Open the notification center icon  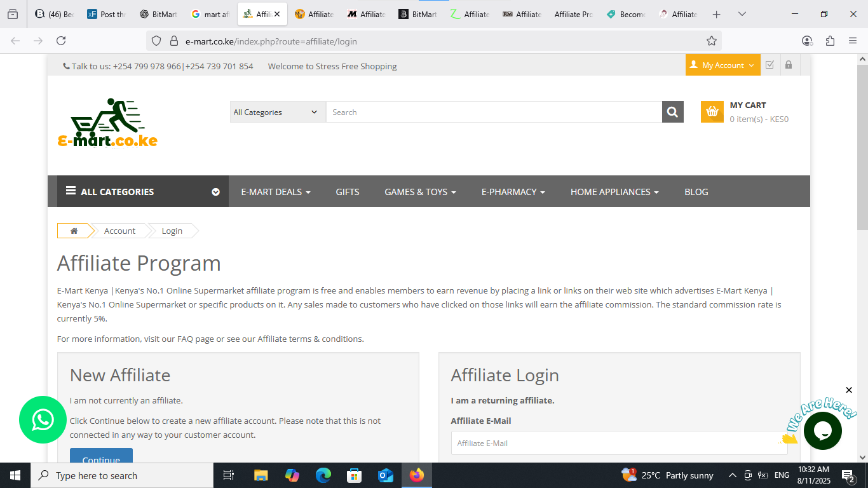[848, 475]
